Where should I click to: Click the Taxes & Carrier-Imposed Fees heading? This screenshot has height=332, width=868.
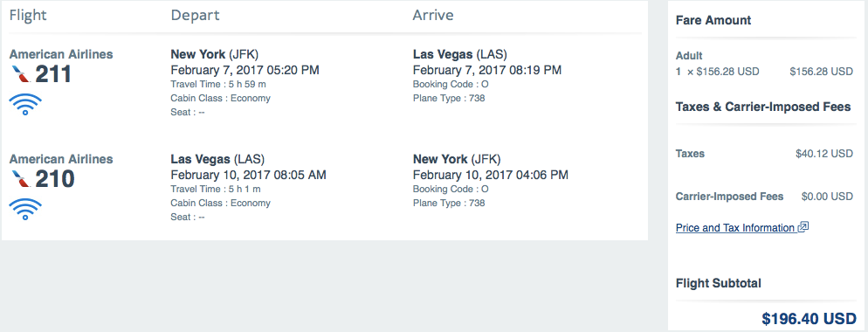click(763, 107)
